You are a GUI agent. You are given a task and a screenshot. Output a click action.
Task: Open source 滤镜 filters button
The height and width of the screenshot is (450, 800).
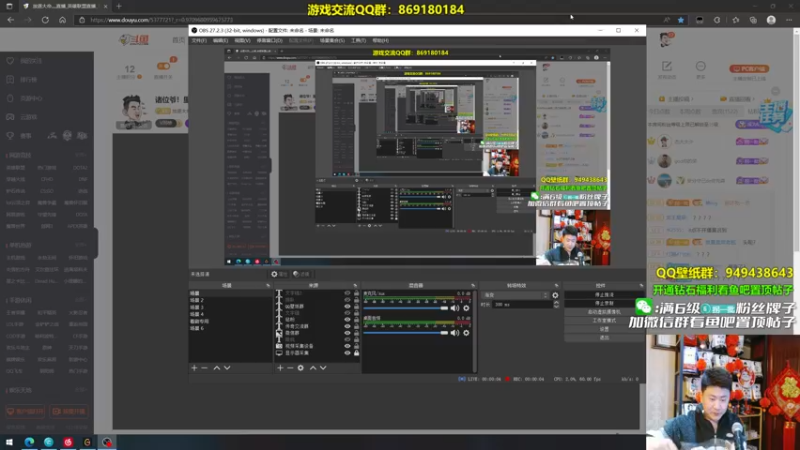point(302,274)
